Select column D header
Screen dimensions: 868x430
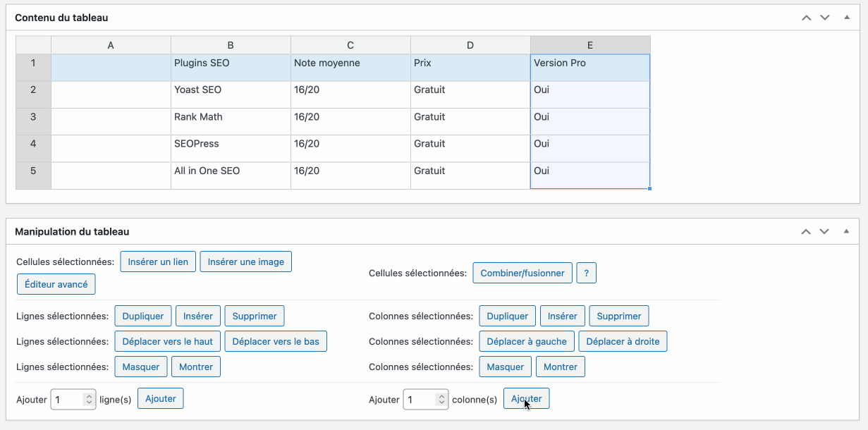[x=470, y=45]
